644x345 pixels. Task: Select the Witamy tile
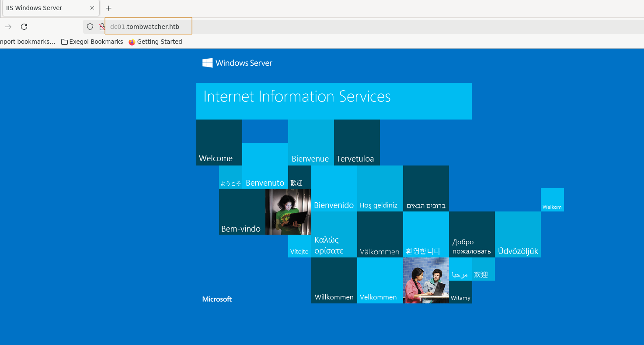click(460, 292)
